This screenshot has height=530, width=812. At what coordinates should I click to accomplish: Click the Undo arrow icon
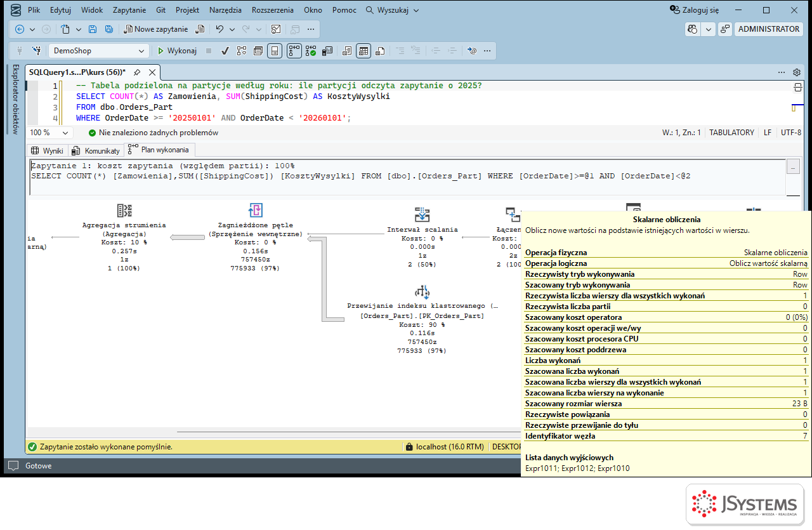[219, 29]
